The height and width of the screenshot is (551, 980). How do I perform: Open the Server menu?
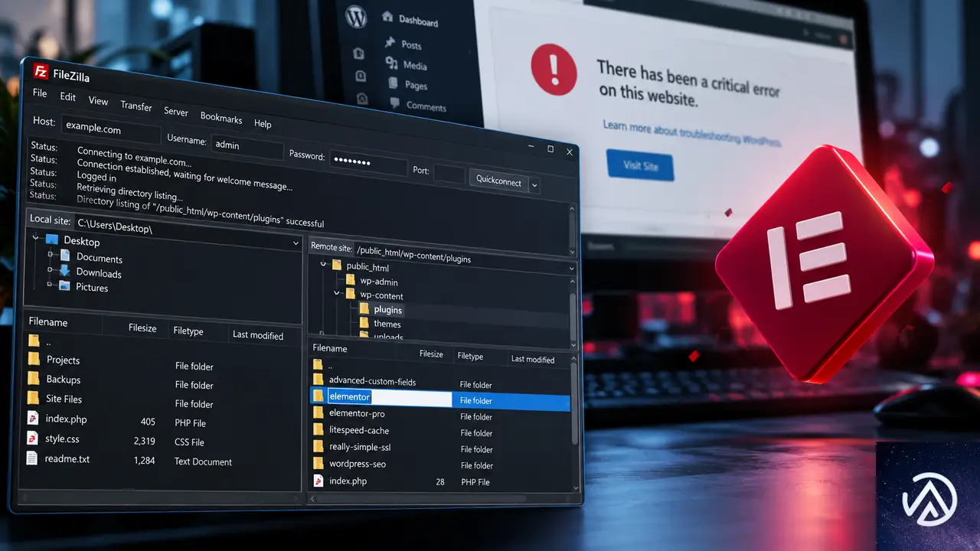(x=176, y=112)
